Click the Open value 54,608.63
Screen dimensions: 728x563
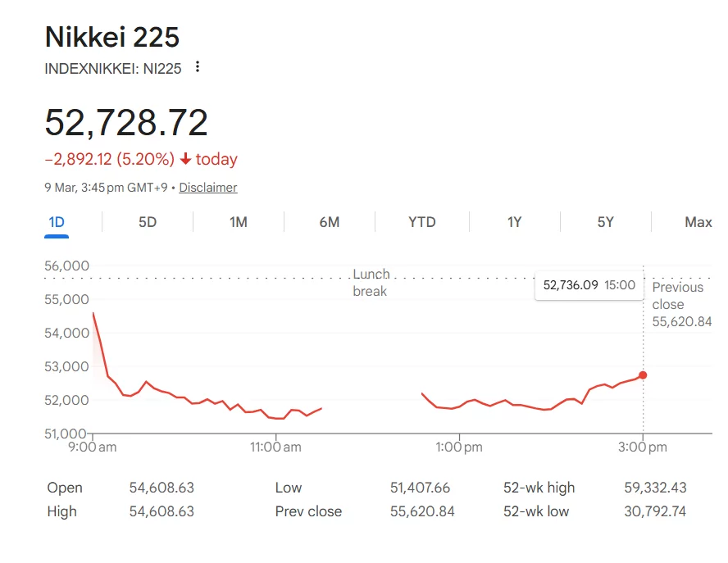point(162,488)
